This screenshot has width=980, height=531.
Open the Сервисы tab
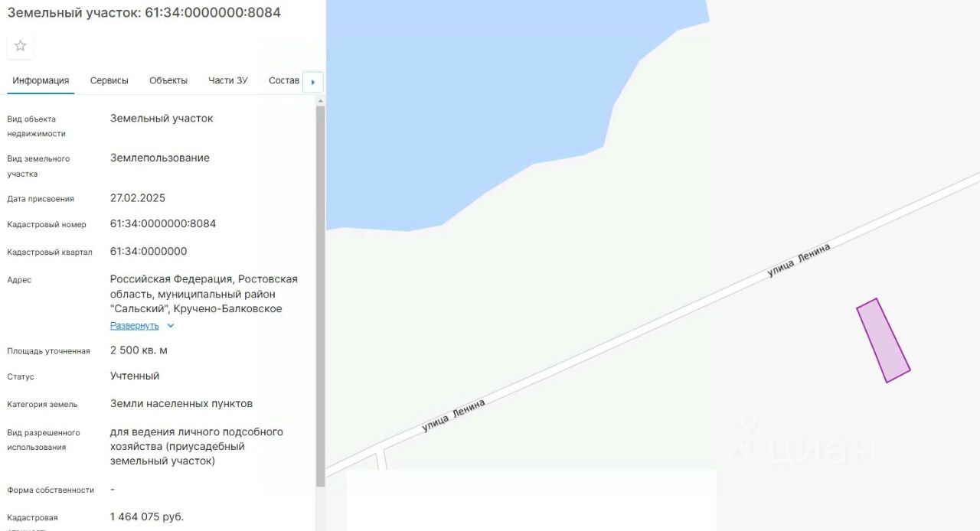[x=109, y=80]
